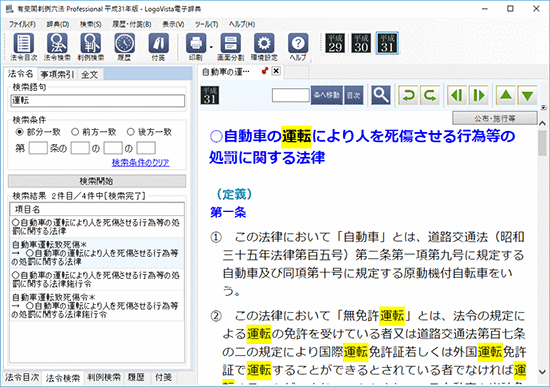The image size is (550, 387).
Task: Open the ヘルプ question mark icon
Action: pos(298,47)
